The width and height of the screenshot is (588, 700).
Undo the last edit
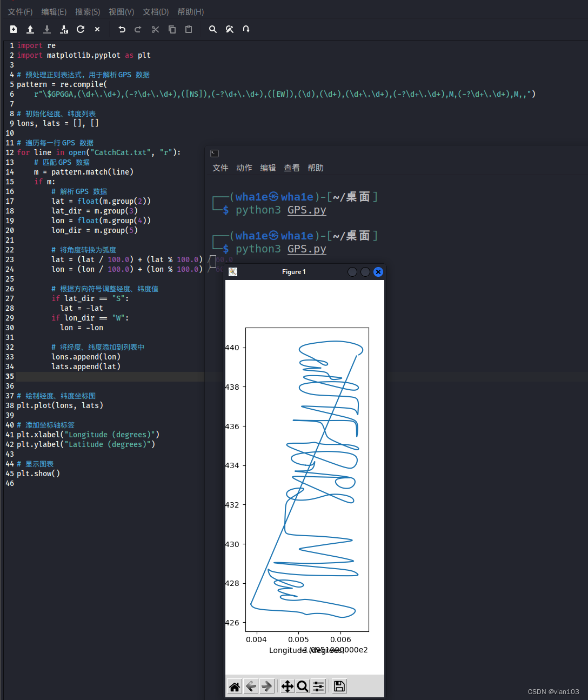(122, 29)
